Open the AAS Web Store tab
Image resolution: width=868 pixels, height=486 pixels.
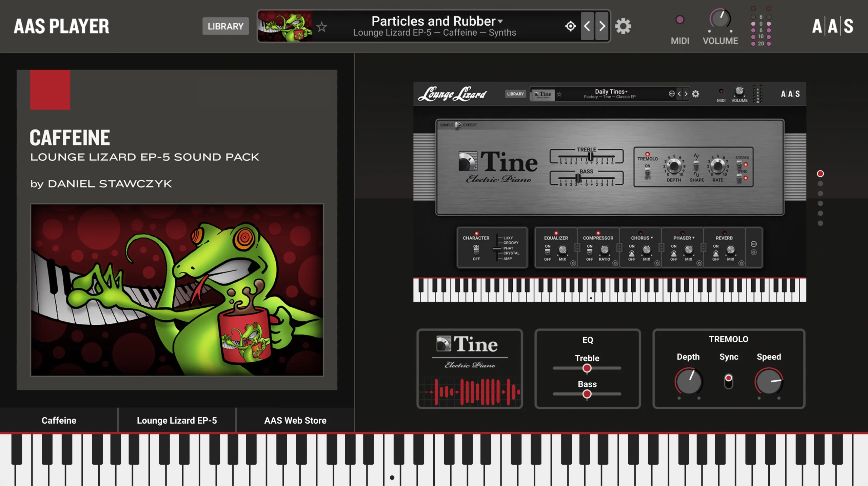(295, 420)
